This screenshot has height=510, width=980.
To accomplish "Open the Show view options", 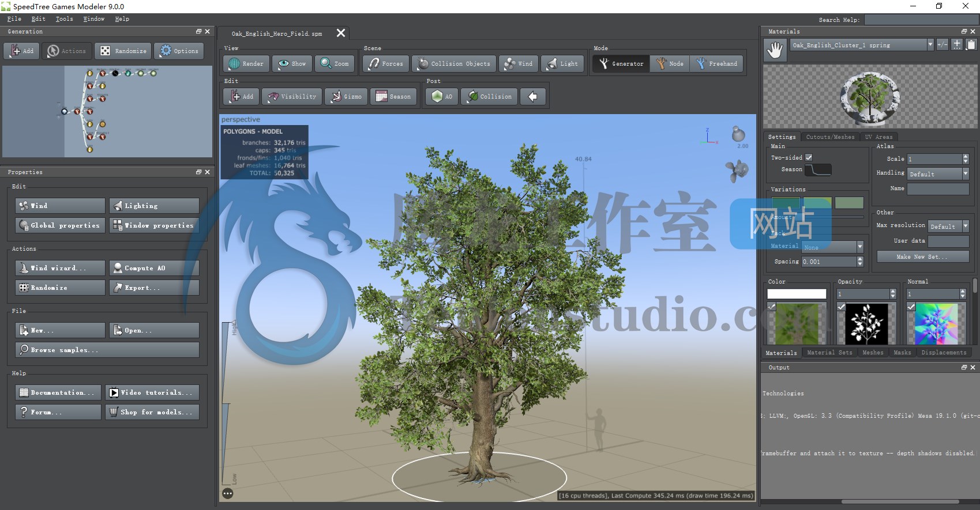I will [x=292, y=64].
